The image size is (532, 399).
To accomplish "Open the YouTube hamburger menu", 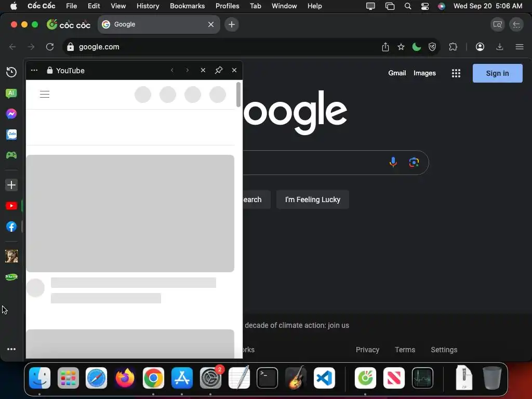I will click(45, 95).
